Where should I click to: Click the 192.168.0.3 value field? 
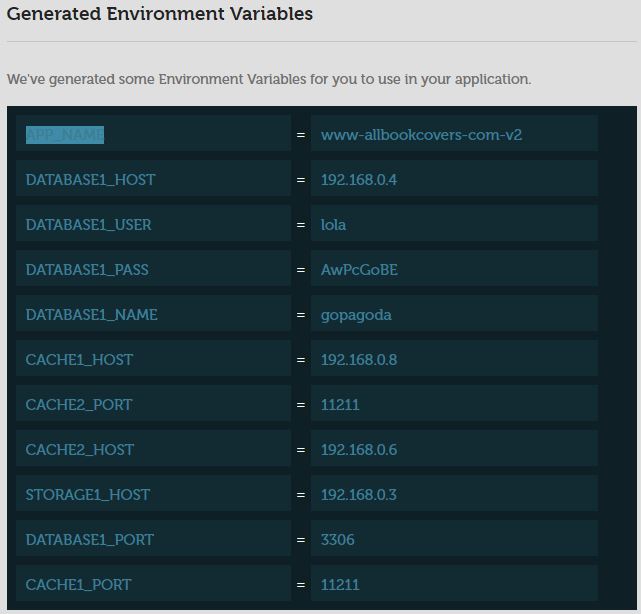click(454, 493)
